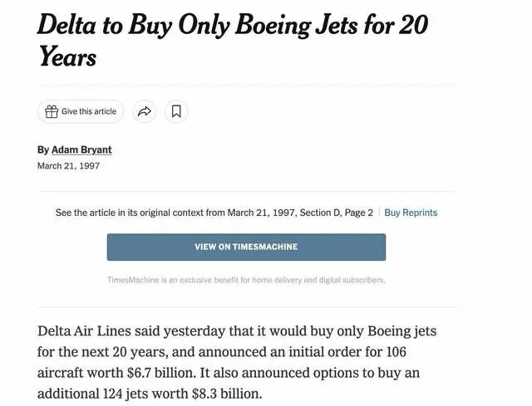Viewport: 532px width, 406px height.
Task: Save the article with the bookmark icon
Action: [x=176, y=112]
